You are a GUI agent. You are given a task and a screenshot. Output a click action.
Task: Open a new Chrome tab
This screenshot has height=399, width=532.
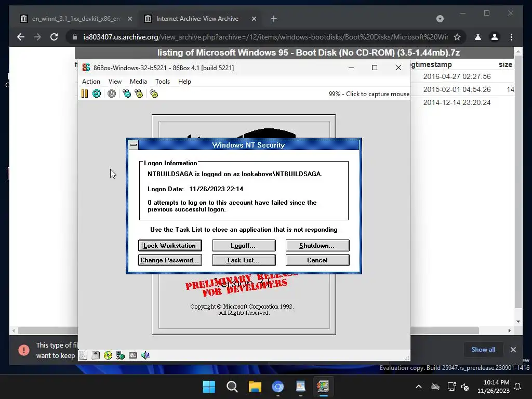pos(274,19)
